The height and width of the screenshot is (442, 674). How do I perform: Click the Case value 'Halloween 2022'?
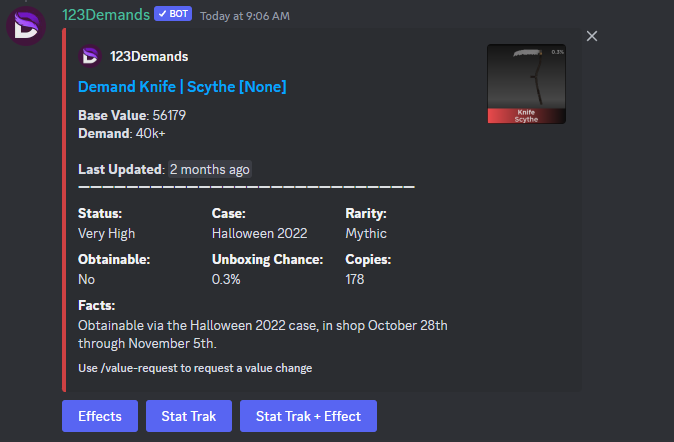259,233
